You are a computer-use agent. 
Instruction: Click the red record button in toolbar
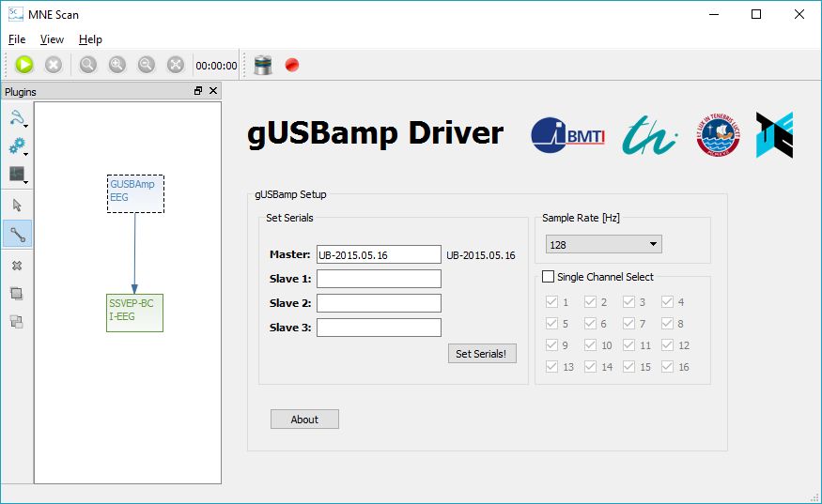click(x=291, y=65)
